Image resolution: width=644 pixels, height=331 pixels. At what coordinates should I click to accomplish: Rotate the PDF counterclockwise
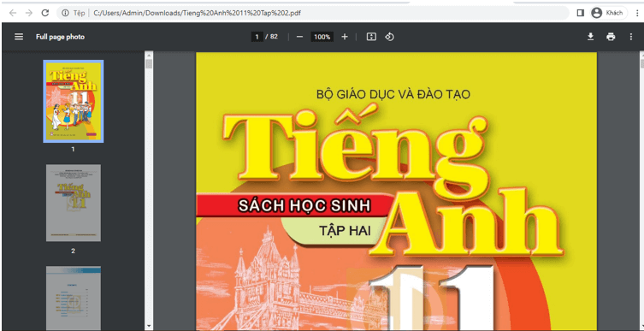tap(389, 37)
